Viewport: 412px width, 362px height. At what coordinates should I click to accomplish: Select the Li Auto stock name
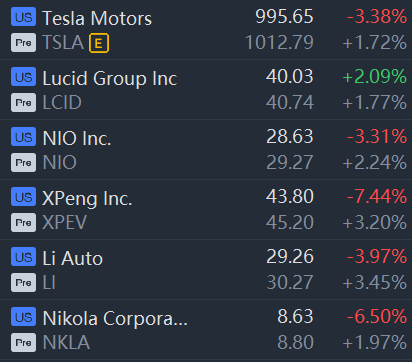click(73, 258)
